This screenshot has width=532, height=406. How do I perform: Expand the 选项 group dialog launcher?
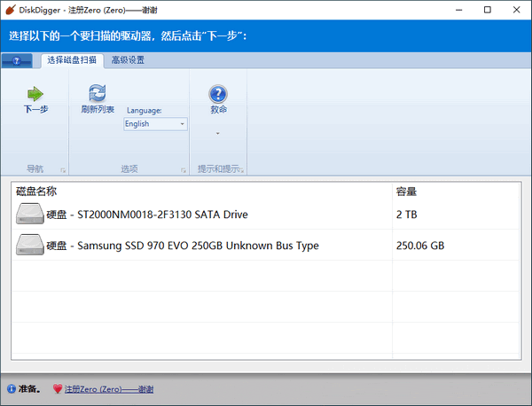184,170
